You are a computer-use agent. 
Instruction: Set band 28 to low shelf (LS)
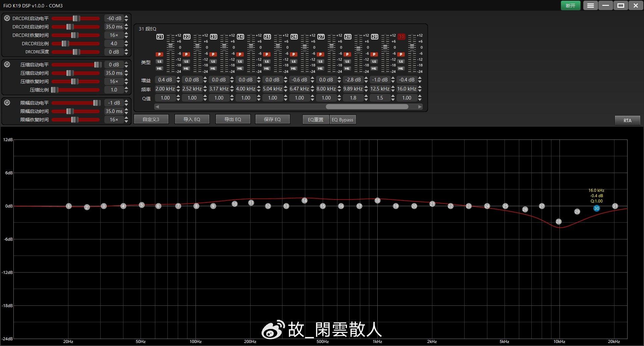347,61
